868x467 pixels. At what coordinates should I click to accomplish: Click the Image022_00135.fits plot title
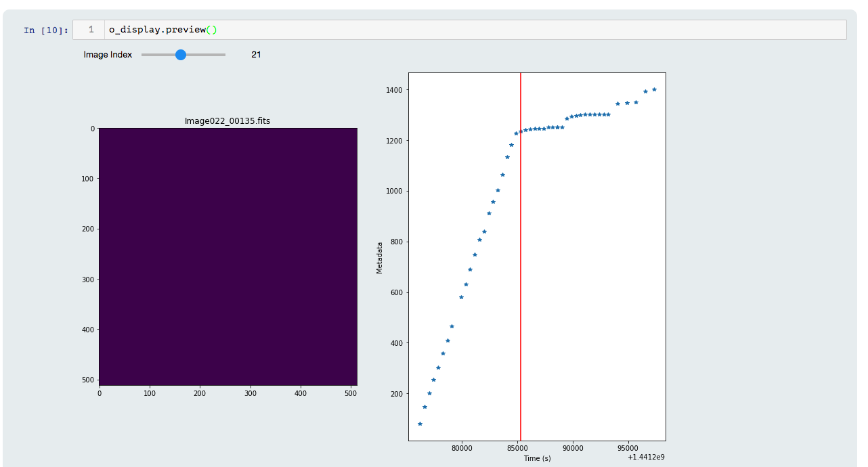(x=227, y=121)
